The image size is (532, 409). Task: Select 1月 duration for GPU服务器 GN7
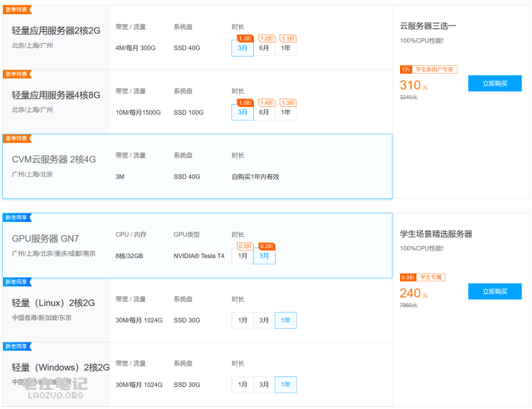243,256
